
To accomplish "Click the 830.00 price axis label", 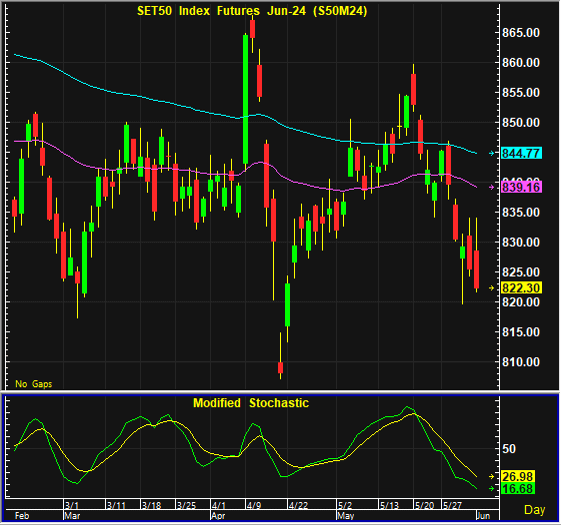I will click(521, 242).
